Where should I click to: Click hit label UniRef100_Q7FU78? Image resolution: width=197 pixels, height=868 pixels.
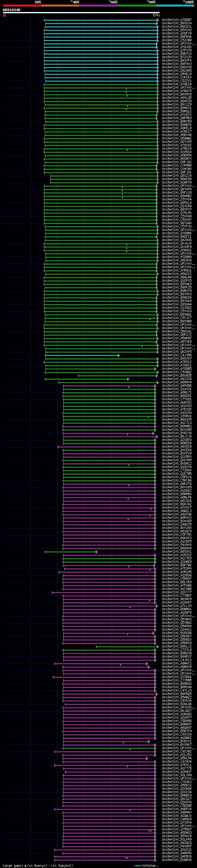(177, 50)
